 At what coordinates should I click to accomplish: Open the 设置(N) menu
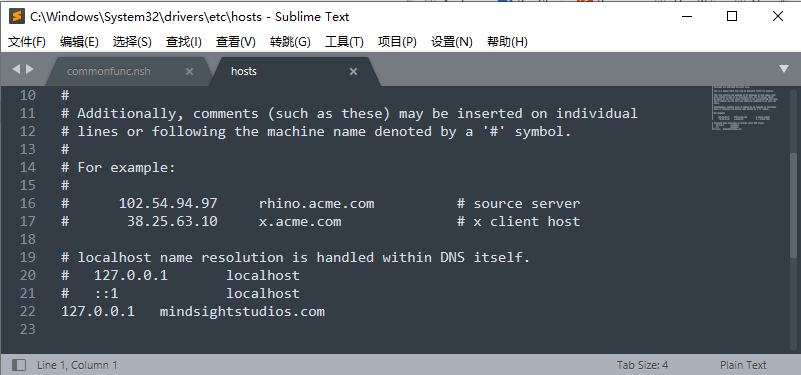[x=452, y=42]
